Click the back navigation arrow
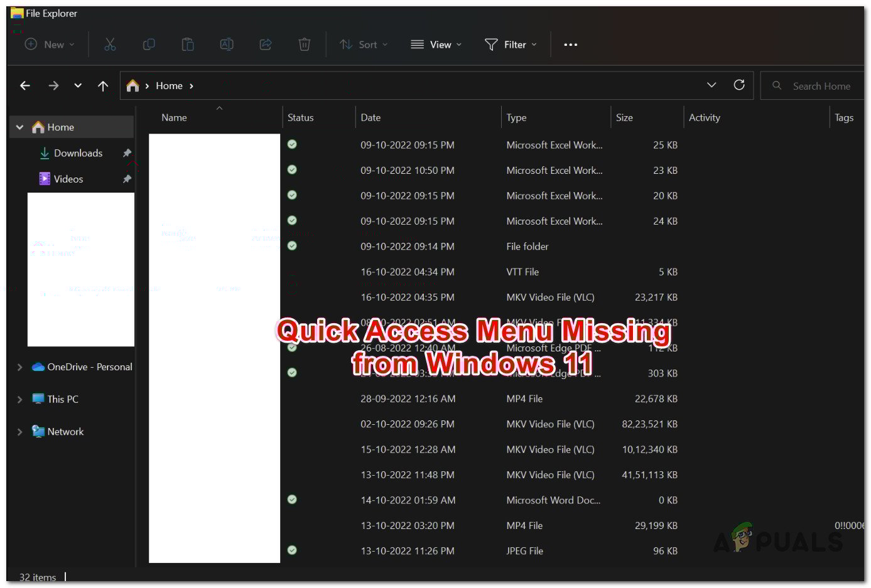 pyautogui.click(x=25, y=85)
